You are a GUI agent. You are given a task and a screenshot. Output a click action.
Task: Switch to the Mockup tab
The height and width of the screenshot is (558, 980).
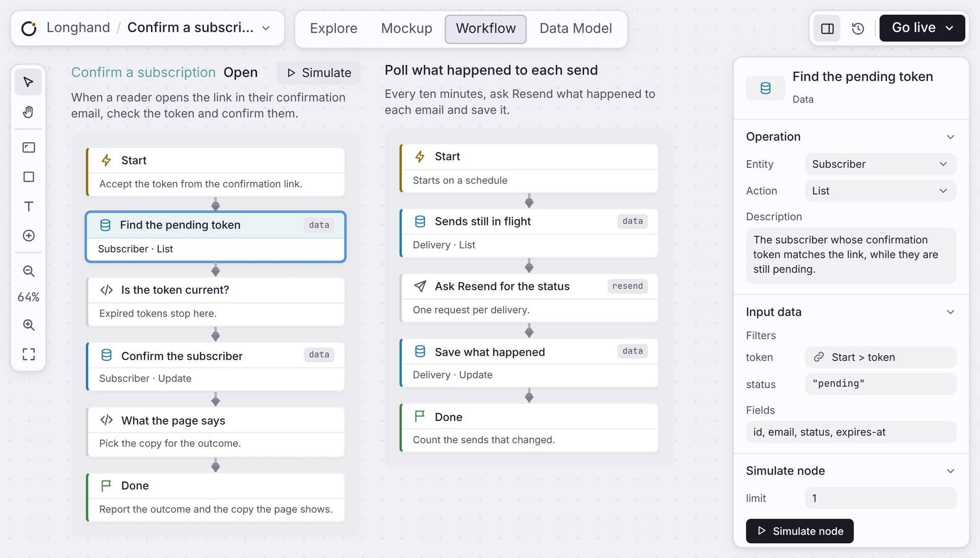pos(406,29)
